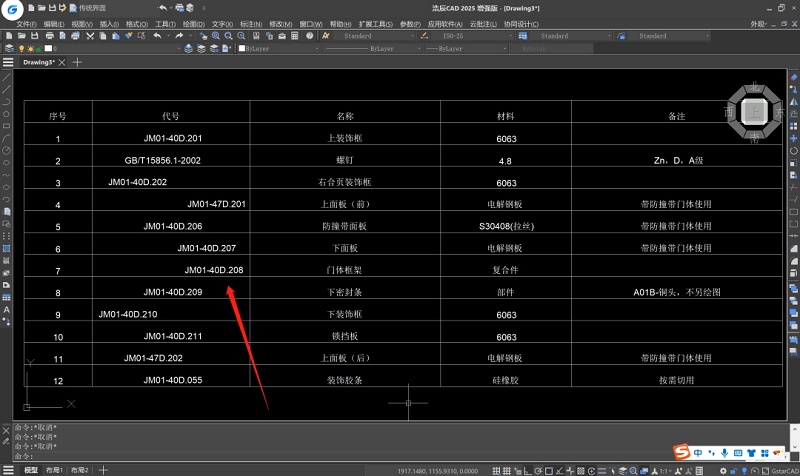Open the 修改(M) menu

click(281, 24)
